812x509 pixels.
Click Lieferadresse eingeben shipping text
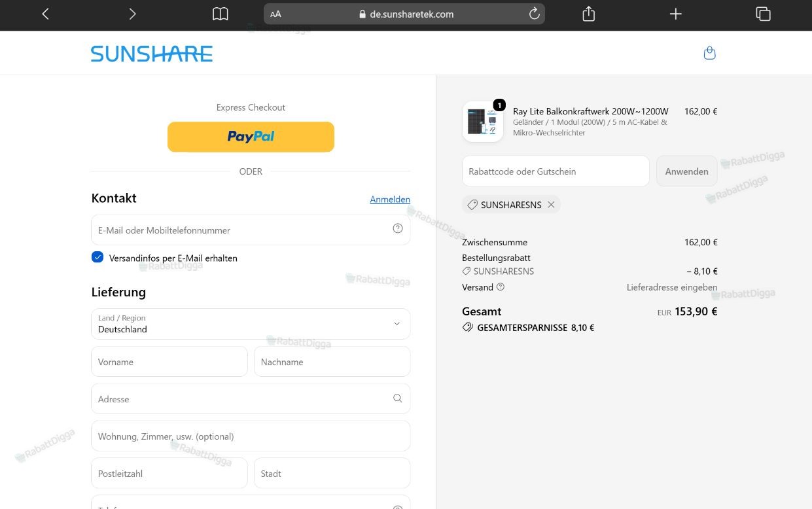tap(672, 287)
